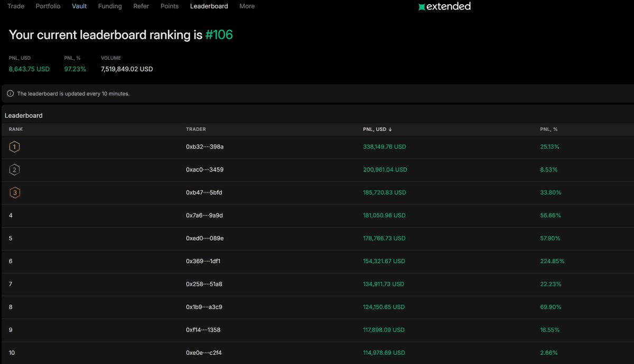Click the Leaderboard section heading
The width and height of the screenshot is (634, 364).
coord(24,115)
